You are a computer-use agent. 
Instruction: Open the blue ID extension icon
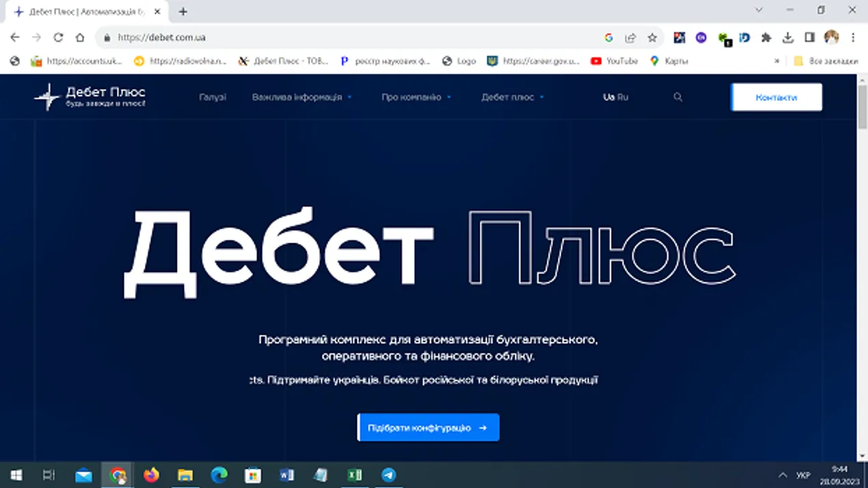tap(744, 38)
